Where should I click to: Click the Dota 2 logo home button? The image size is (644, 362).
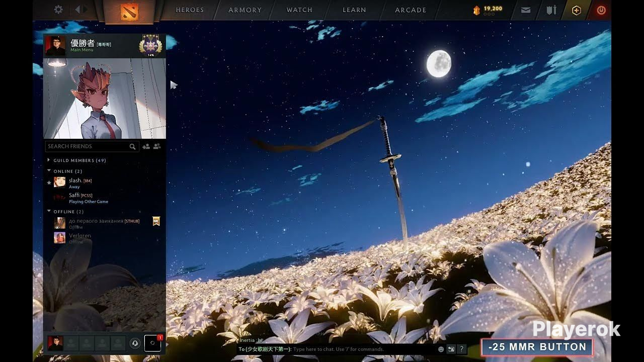(x=129, y=12)
